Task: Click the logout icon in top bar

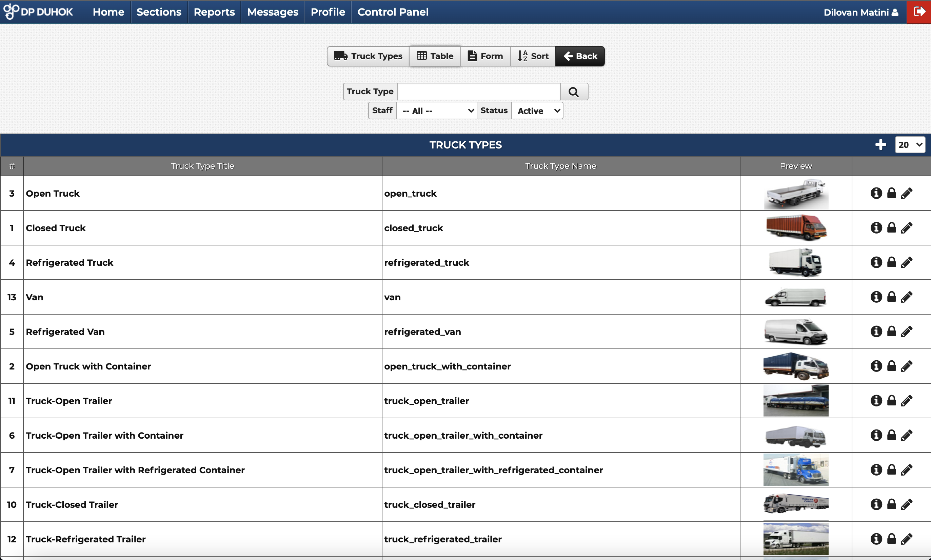Action: click(918, 12)
